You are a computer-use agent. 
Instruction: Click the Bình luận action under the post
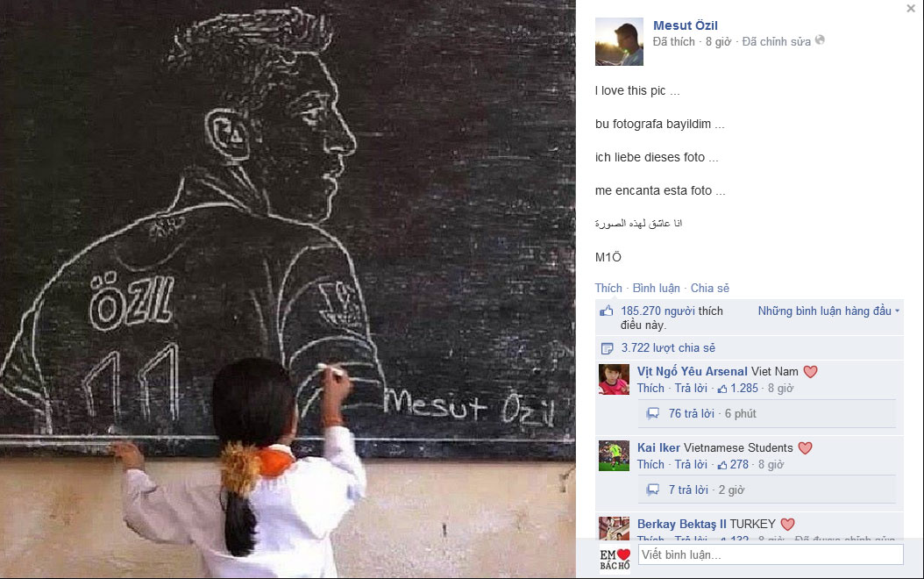pos(656,288)
